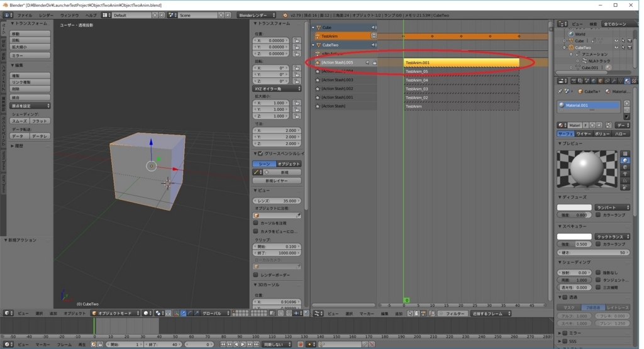
Task: Enable the グリースペンシル panel checkbox
Action: point(260,153)
